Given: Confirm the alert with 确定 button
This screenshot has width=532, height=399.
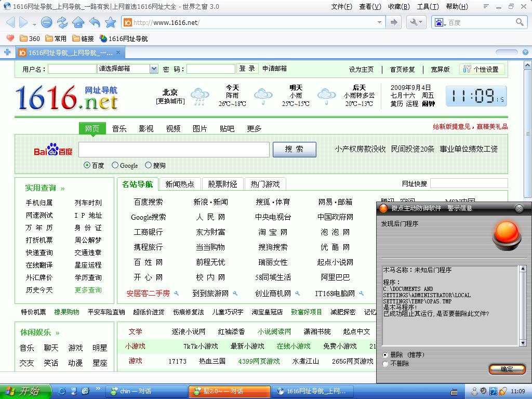Looking at the screenshot, I should pyautogui.click(x=507, y=369).
